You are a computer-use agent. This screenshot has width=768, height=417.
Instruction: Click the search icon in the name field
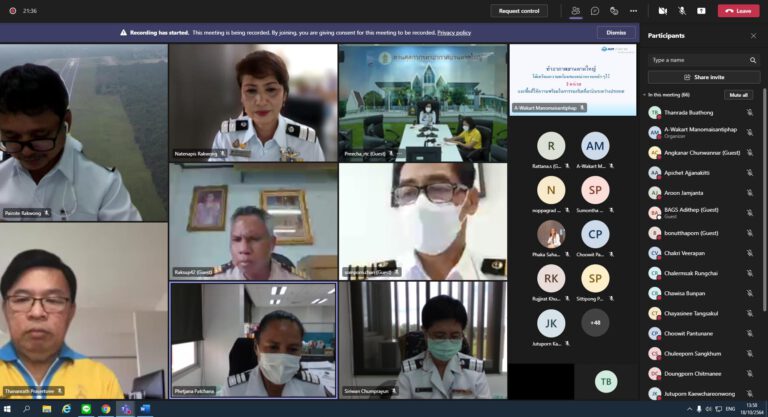pos(751,59)
